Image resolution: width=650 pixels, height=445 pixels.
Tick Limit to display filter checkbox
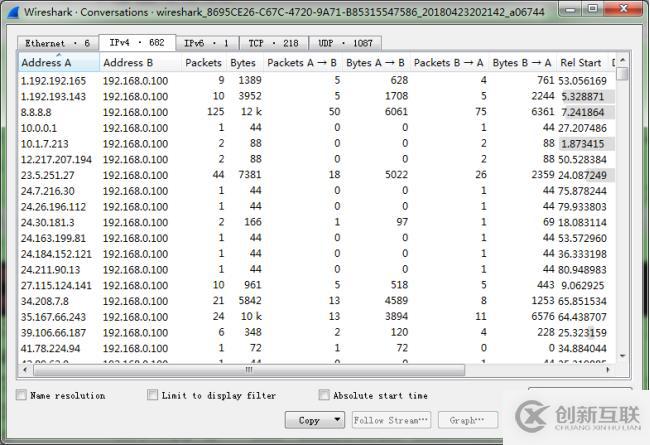click(x=153, y=395)
